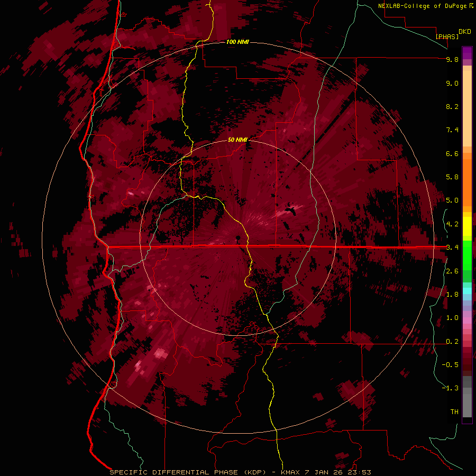Click the 3.4 scale value
The image size is (476, 476).
tap(452, 248)
